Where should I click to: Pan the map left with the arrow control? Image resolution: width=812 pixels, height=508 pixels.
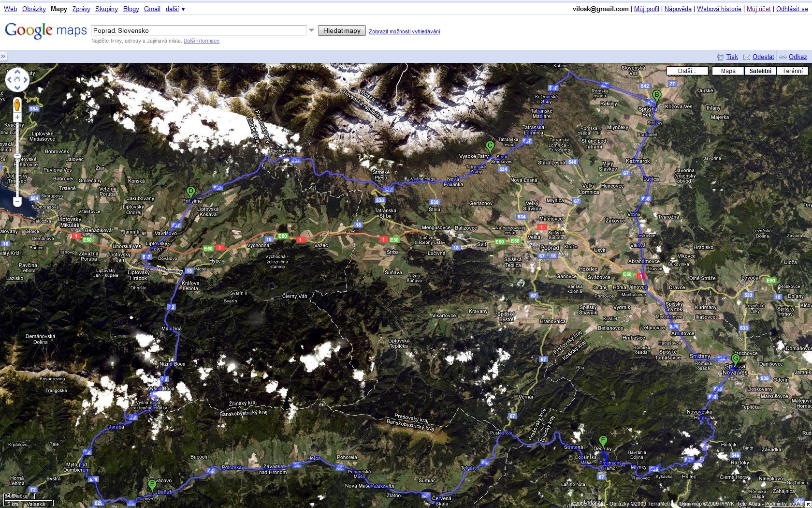pyautogui.click(x=10, y=80)
